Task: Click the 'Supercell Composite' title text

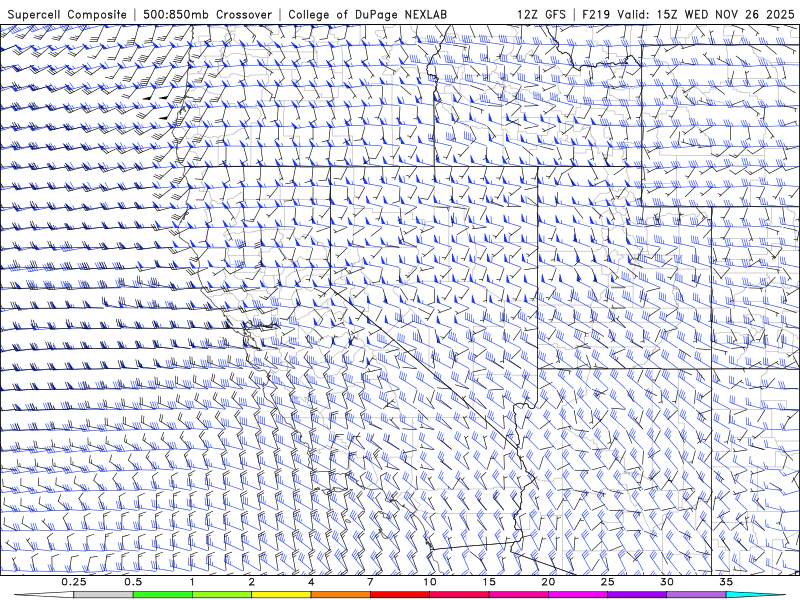Action: point(67,14)
